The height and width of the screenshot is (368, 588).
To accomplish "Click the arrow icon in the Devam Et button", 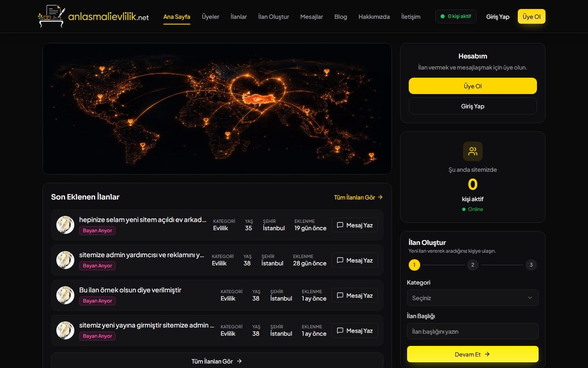I will point(487,354).
